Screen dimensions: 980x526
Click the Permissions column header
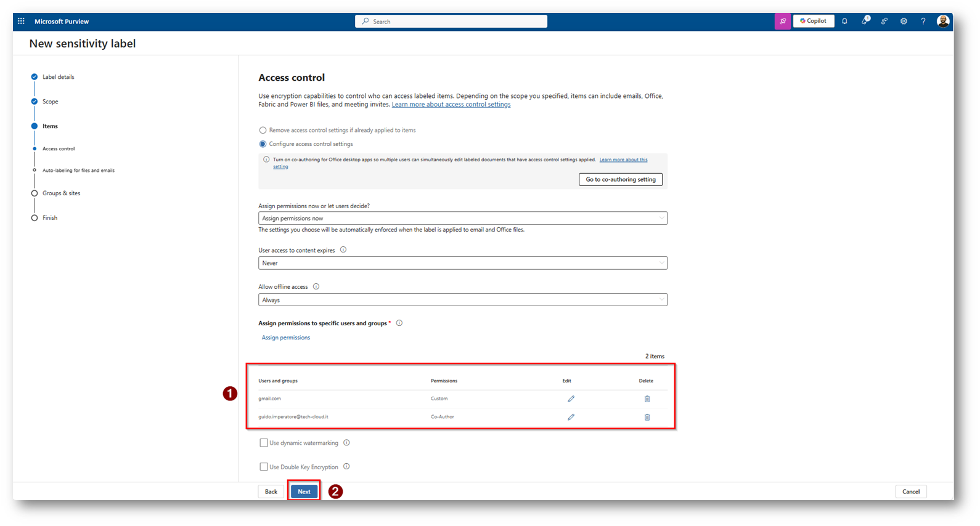444,381
